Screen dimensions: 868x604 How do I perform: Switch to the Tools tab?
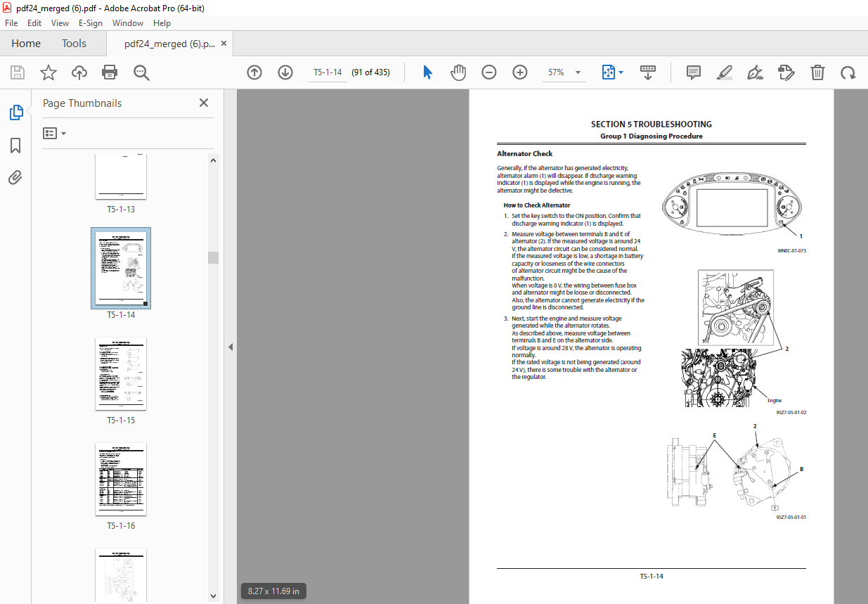(x=74, y=44)
